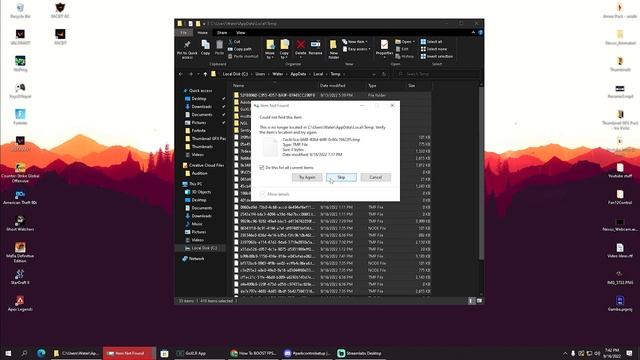Click Invert selection in the ribbon
Screen dimensions: 640x360
[436, 56]
